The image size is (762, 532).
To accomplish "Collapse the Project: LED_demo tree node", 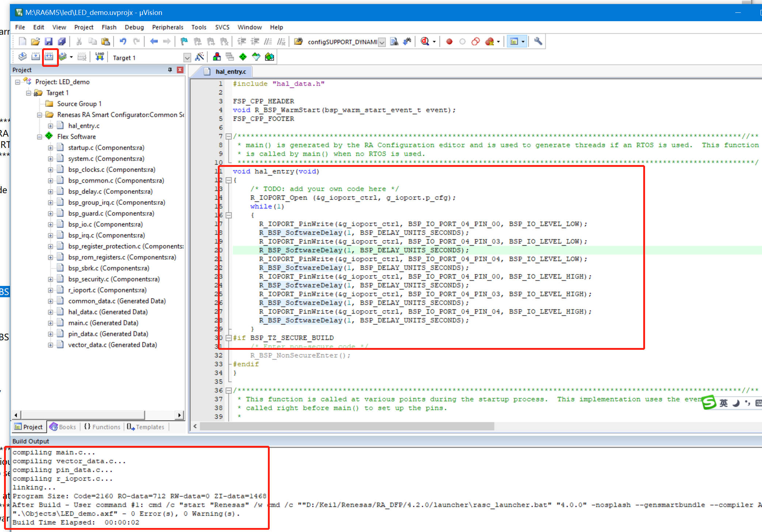I will point(17,82).
